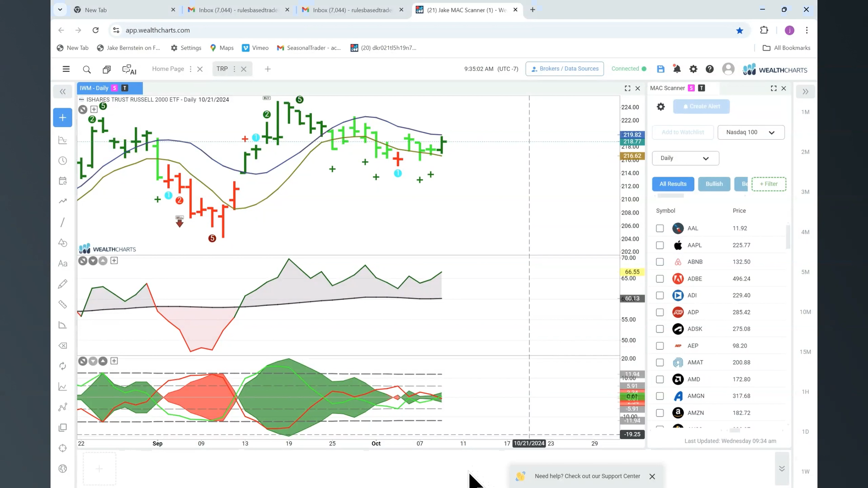Select the Aa text annotation tool
The image size is (868, 488).
pyautogui.click(x=63, y=263)
